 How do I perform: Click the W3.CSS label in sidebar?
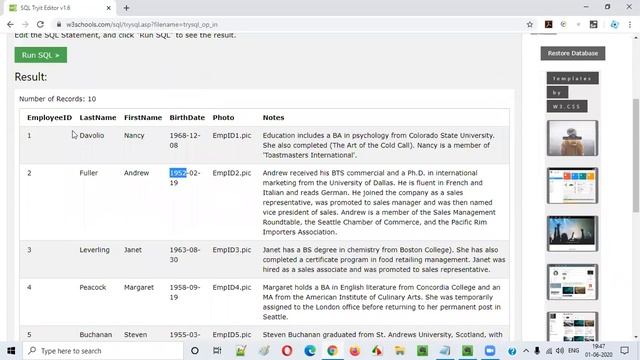pyautogui.click(x=567, y=106)
